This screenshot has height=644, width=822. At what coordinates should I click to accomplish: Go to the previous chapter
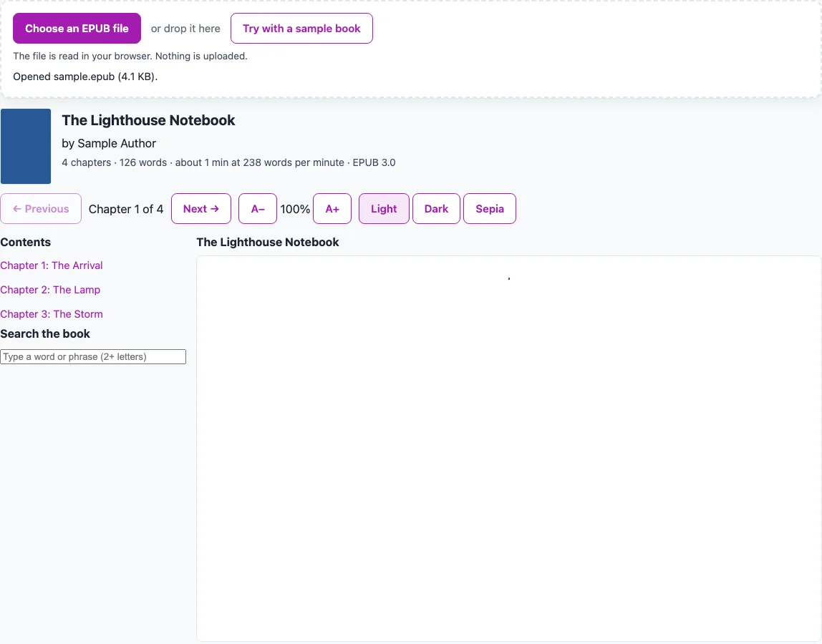pos(41,208)
